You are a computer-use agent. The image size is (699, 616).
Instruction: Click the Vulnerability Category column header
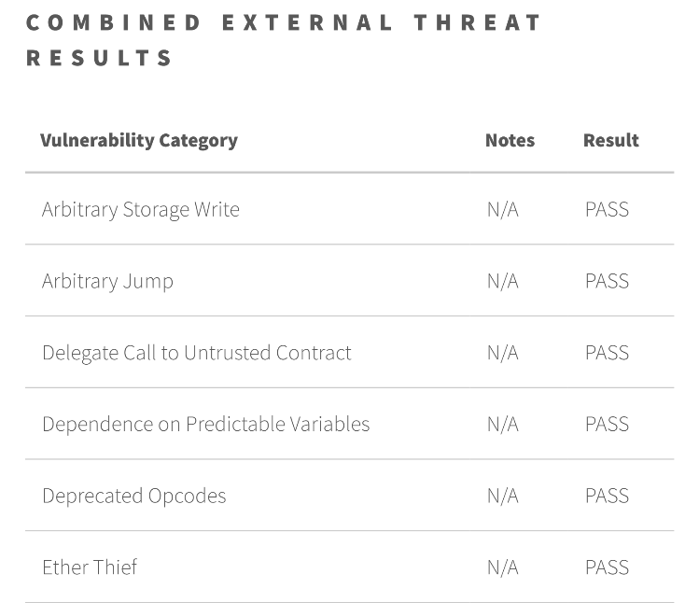pyautogui.click(x=139, y=141)
